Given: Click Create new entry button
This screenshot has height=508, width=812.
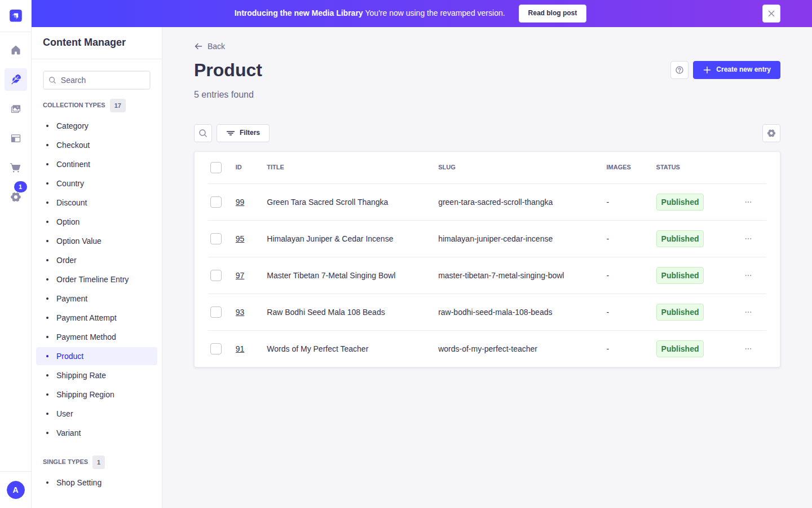Looking at the screenshot, I should tap(736, 70).
